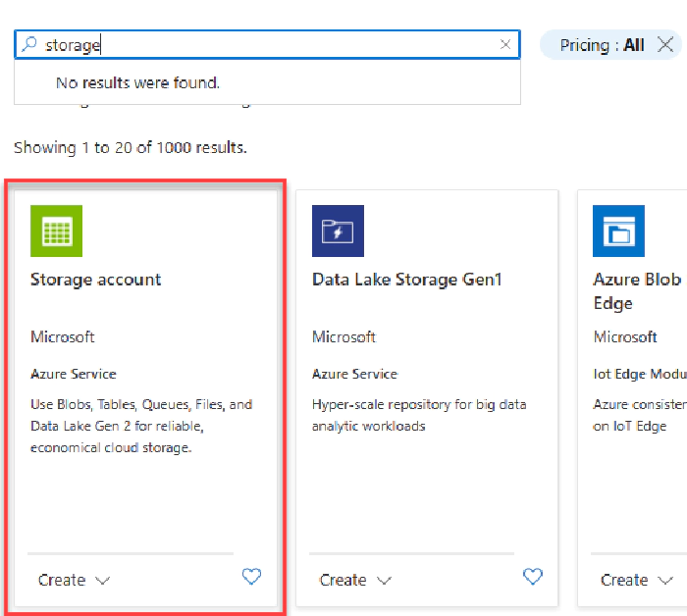Click into the storage search field
The height and width of the screenshot is (616, 687).
pyautogui.click(x=267, y=45)
